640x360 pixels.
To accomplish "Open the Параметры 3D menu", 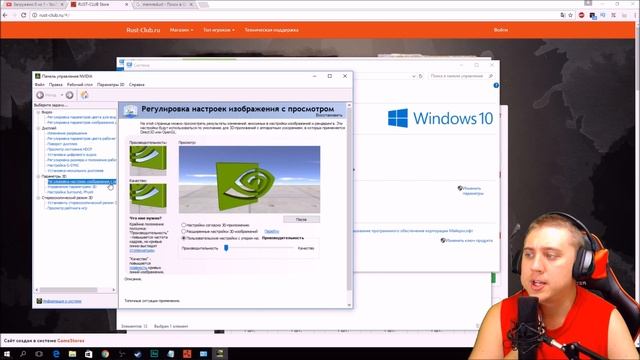I will coord(111,84).
